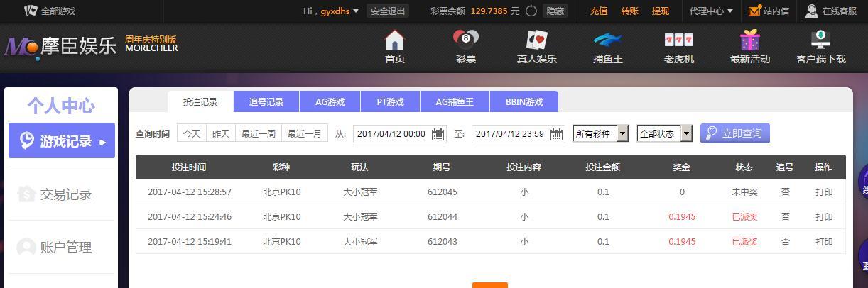
Task: Open 老虎机 slot machine icon
Action: tap(678, 40)
